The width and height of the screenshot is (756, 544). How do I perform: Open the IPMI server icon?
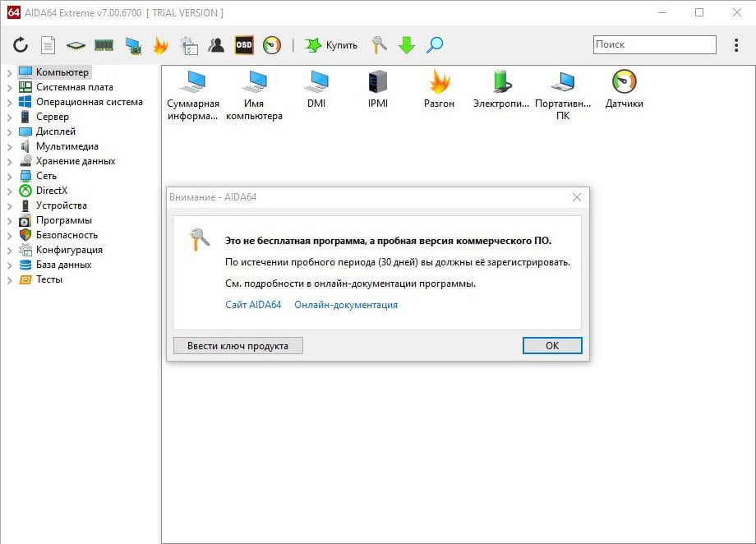pyautogui.click(x=377, y=90)
